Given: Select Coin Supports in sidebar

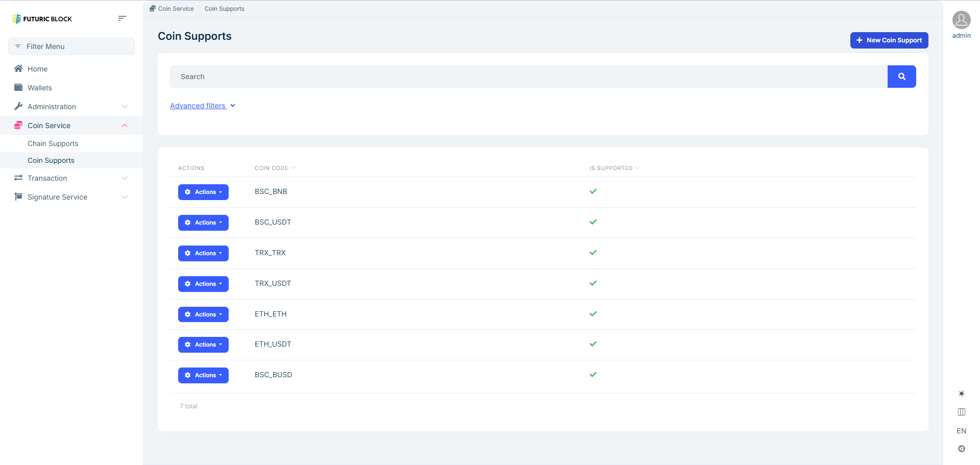Looking at the screenshot, I should pos(51,160).
